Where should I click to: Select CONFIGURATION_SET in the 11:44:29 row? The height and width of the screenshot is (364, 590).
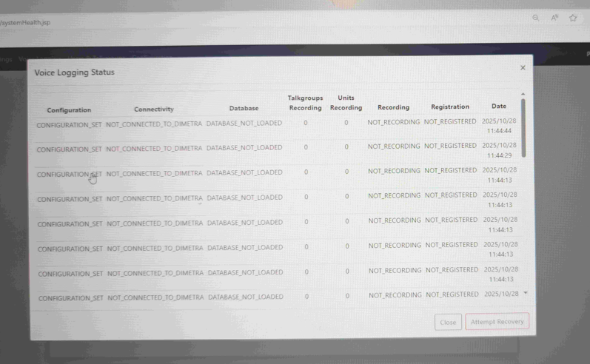[70, 149]
